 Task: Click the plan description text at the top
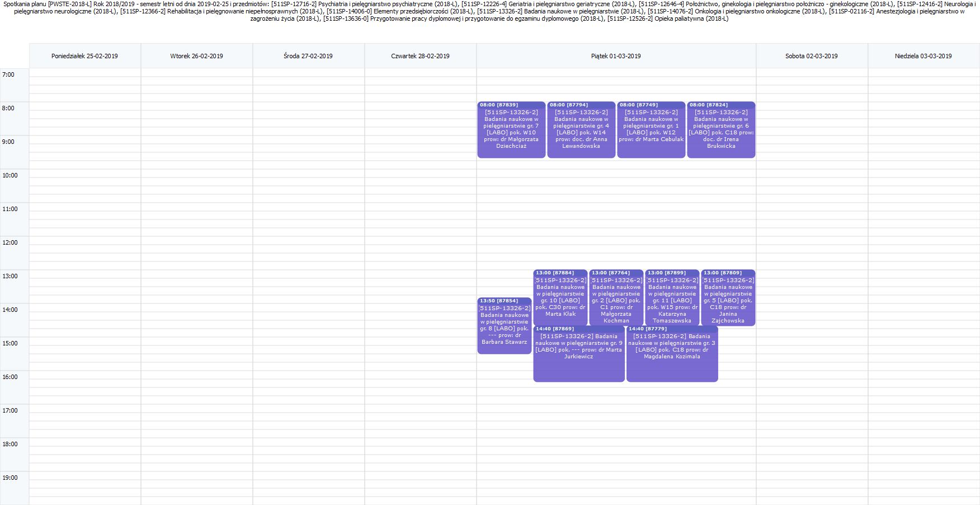click(x=489, y=11)
